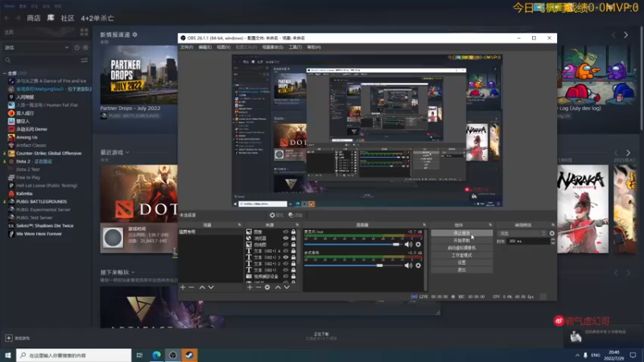The width and height of the screenshot is (644, 362).
Task: Toggle lock on 文本 (GDI+) 2 source
Action: (x=293, y=264)
